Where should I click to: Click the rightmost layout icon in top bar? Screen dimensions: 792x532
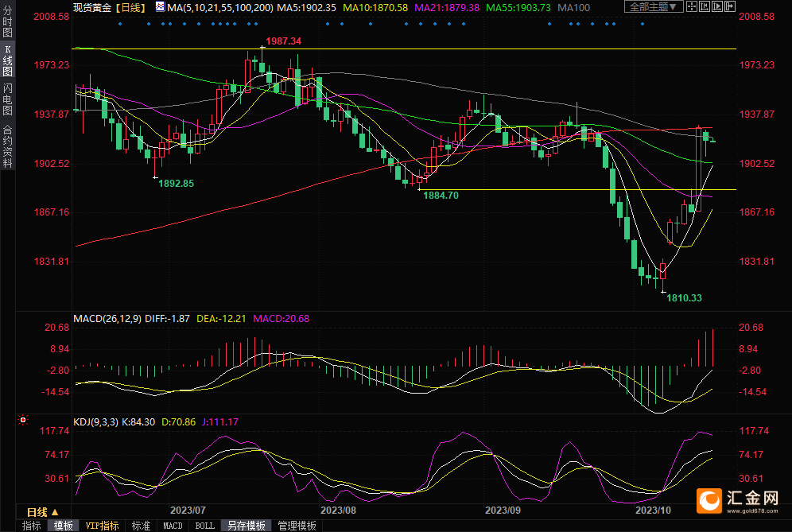731,6
